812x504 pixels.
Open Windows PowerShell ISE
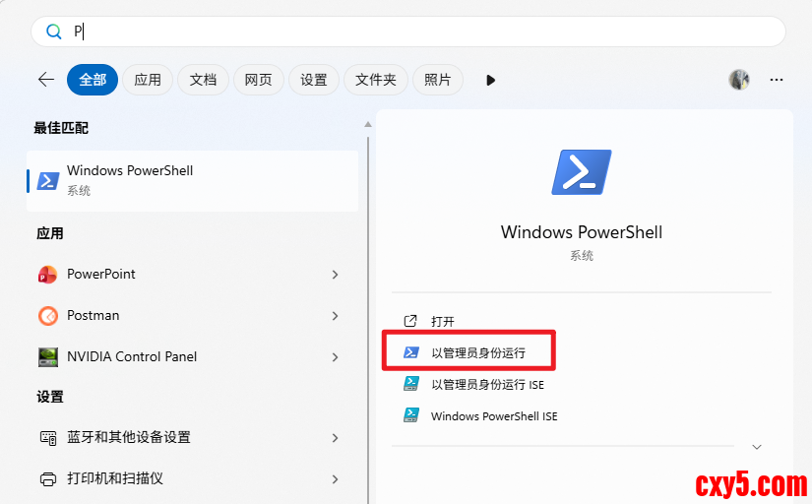pyautogui.click(x=494, y=416)
